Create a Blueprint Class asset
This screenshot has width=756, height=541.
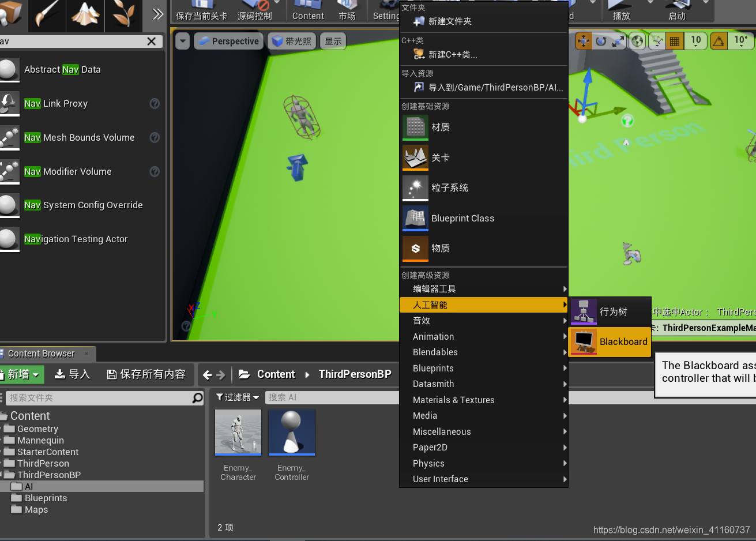click(x=484, y=219)
